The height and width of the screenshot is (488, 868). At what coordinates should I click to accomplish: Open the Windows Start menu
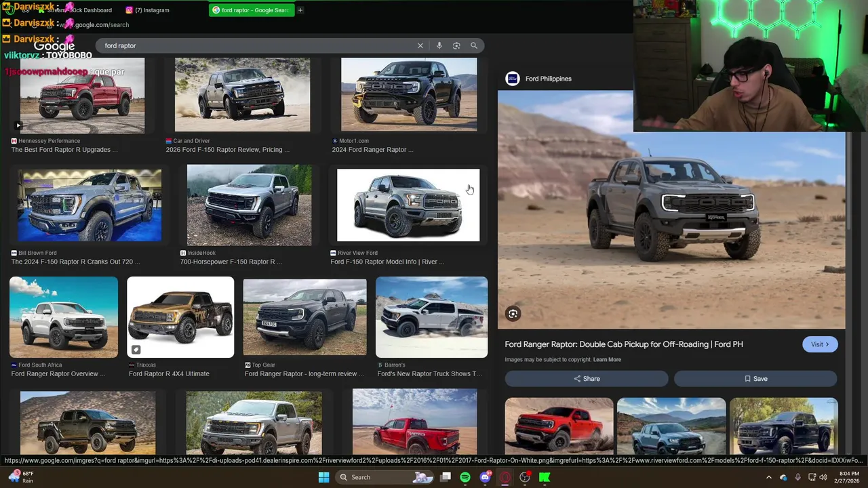click(x=324, y=477)
